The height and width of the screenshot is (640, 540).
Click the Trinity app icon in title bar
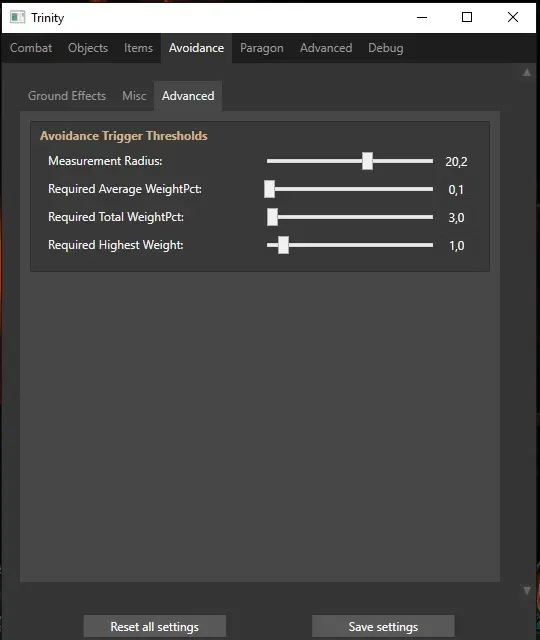(x=18, y=18)
